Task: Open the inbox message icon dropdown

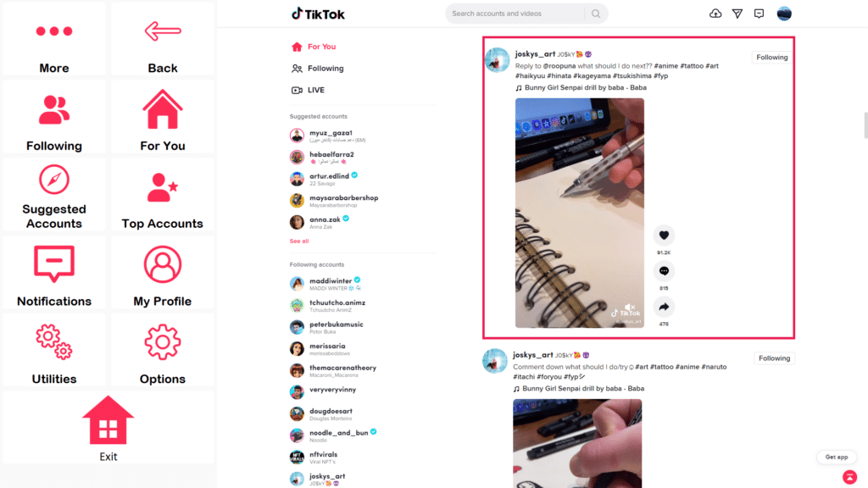Action: point(759,14)
